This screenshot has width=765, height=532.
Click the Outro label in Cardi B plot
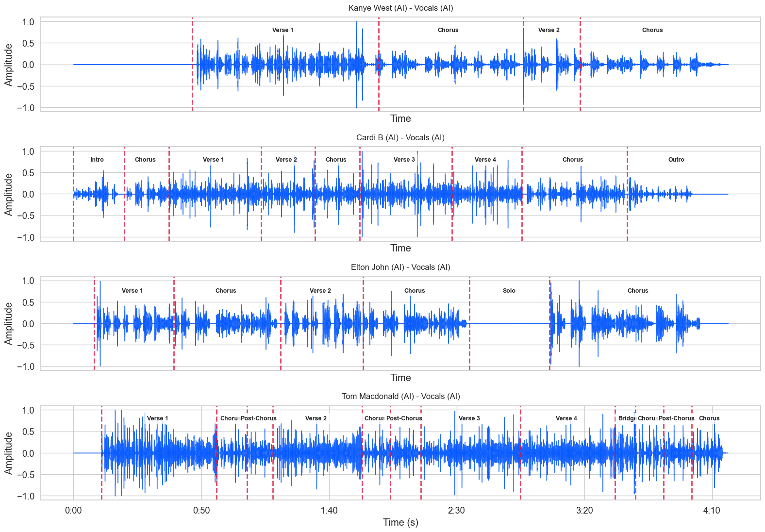click(676, 160)
